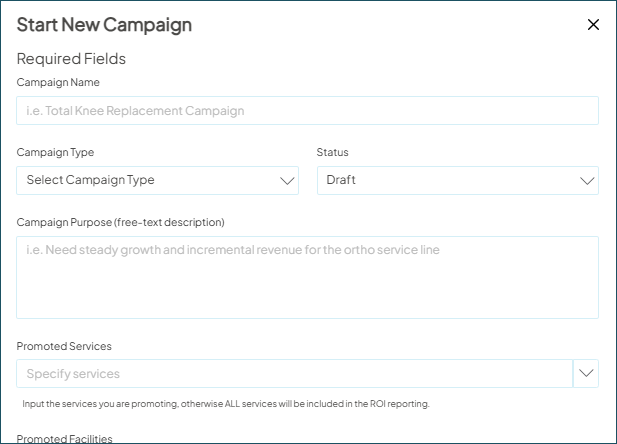Click the Draft value in Status
Screen dimensions: 617x444
pos(341,181)
